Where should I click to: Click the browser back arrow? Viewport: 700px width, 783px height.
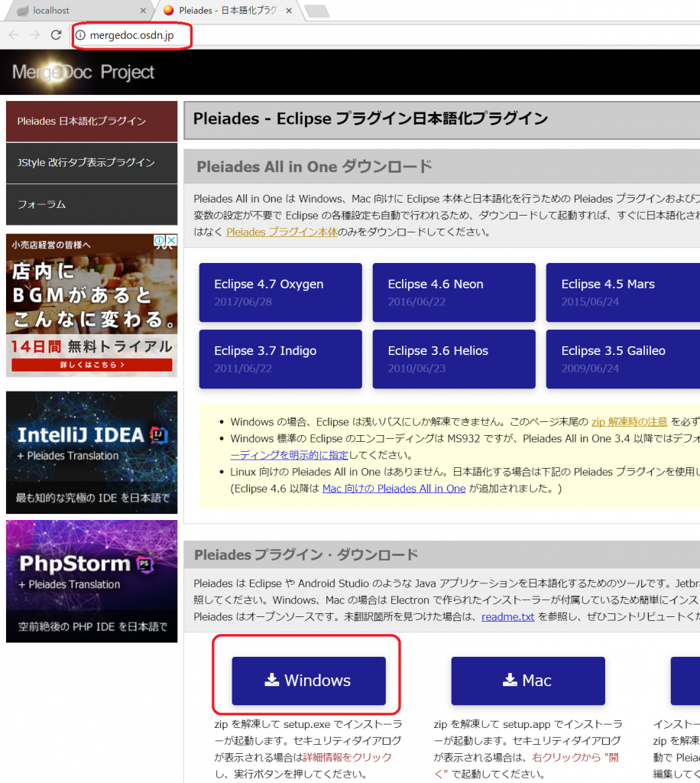pyautogui.click(x=14, y=34)
